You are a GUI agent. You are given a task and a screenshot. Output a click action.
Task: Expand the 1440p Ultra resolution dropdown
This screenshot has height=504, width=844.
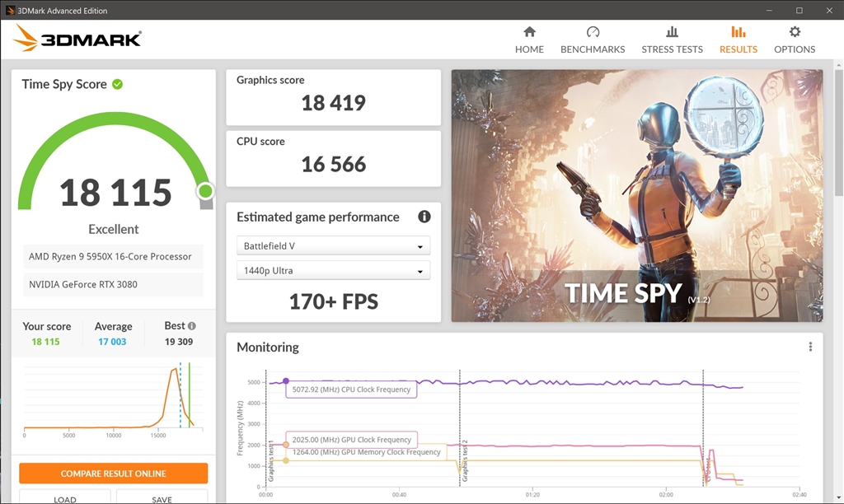[x=333, y=271]
